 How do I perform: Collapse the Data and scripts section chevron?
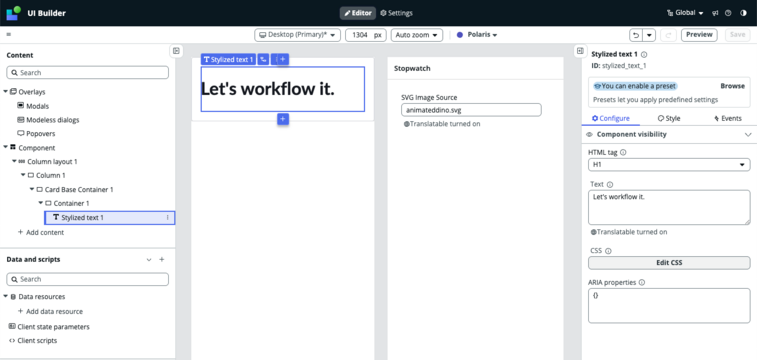(149, 260)
